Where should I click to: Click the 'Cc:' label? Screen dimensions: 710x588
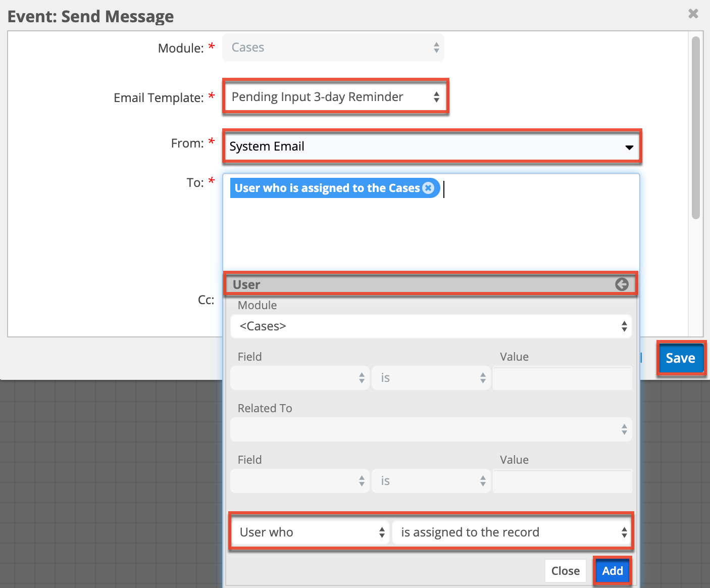206,300
